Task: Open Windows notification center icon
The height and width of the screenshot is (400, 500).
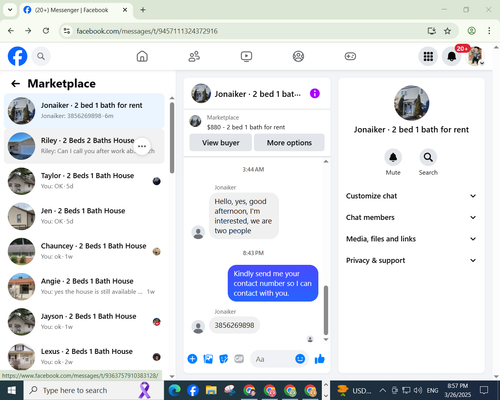Action: tap(484, 390)
